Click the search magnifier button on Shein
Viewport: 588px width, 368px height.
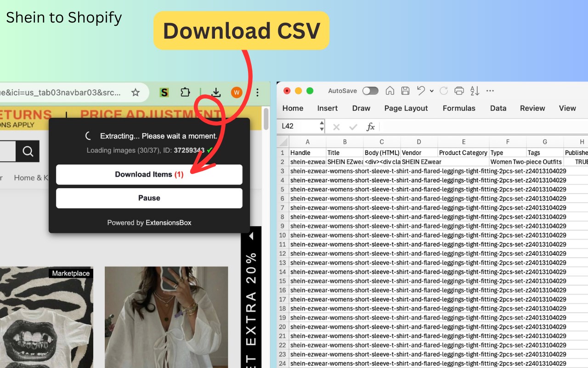coord(28,151)
